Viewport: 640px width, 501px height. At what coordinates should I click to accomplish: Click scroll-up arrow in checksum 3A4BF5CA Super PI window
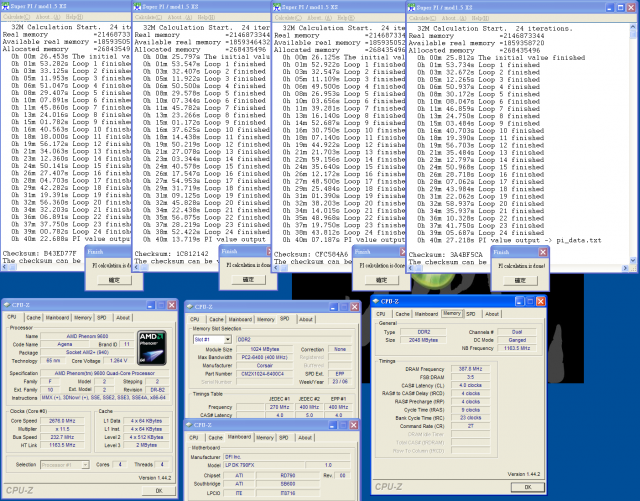click(x=633, y=27)
